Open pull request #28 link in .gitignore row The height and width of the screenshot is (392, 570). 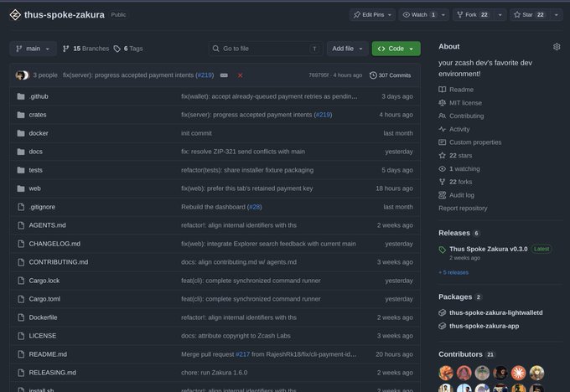(255, 207)
